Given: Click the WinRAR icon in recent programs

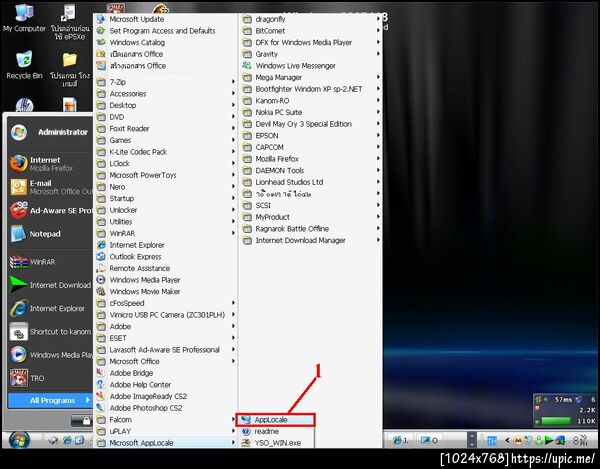Looking at the screenshot, I should pyautogui.click(x=18, y=262).
